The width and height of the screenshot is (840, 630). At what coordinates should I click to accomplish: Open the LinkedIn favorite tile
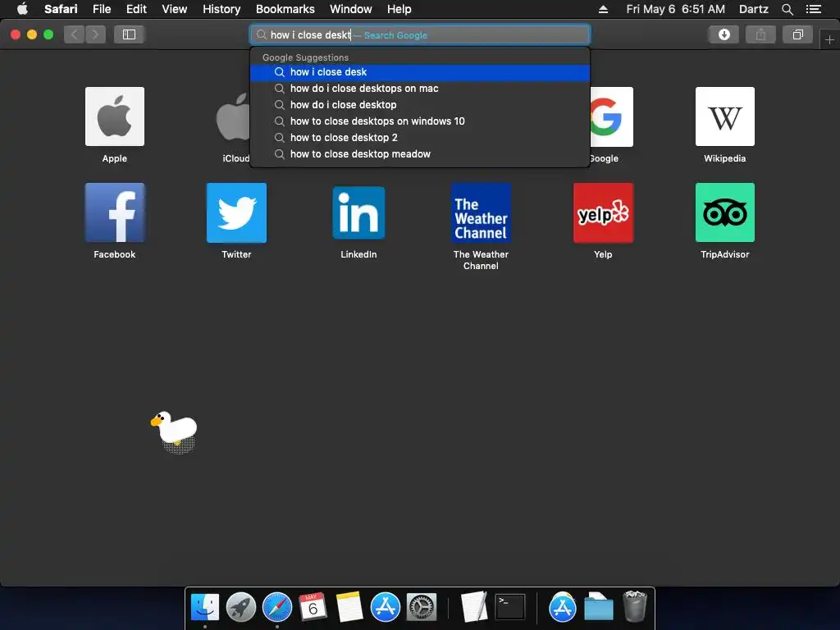pyautogui.click(x=358, y=212)
